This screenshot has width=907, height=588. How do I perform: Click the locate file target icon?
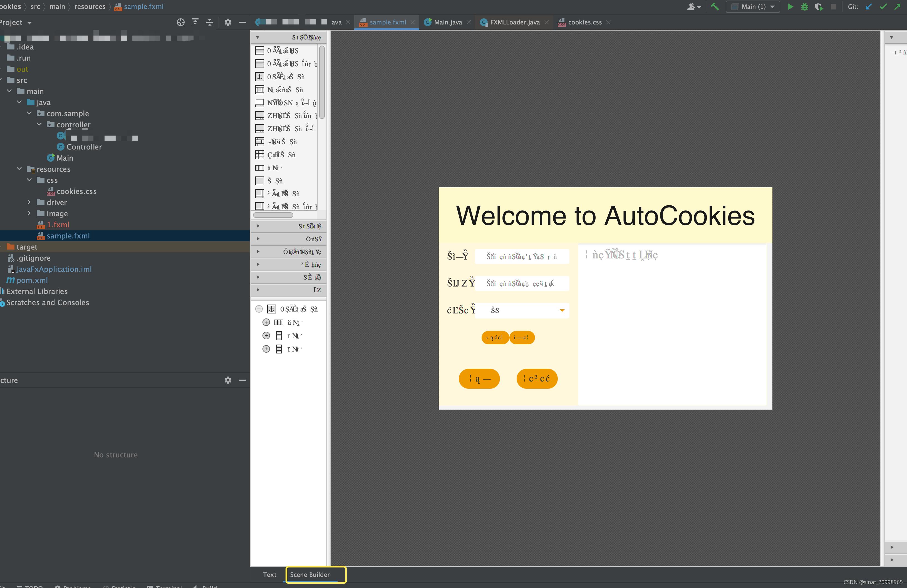181,23
